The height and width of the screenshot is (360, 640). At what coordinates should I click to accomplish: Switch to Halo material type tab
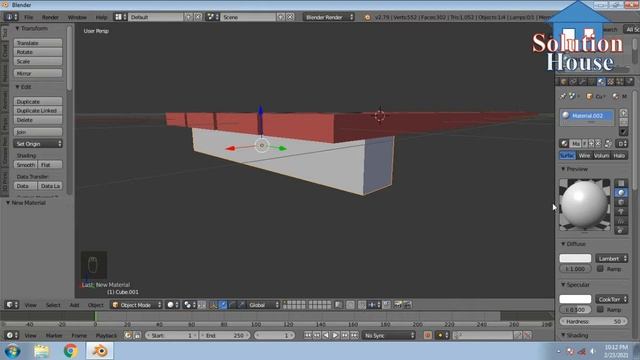pos(619,156)
